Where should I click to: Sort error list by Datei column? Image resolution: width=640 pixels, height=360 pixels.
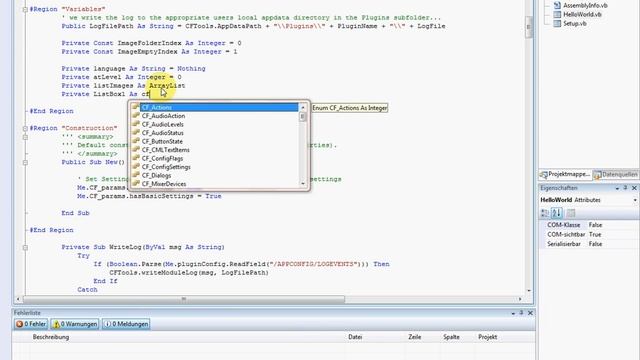355,337
